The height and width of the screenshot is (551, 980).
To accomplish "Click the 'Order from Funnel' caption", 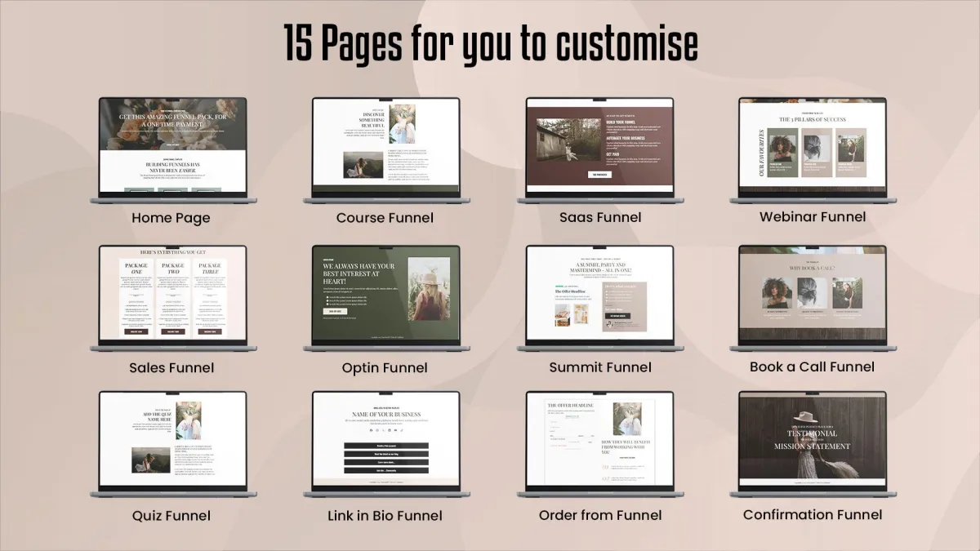I will click(x=600, y=515).
